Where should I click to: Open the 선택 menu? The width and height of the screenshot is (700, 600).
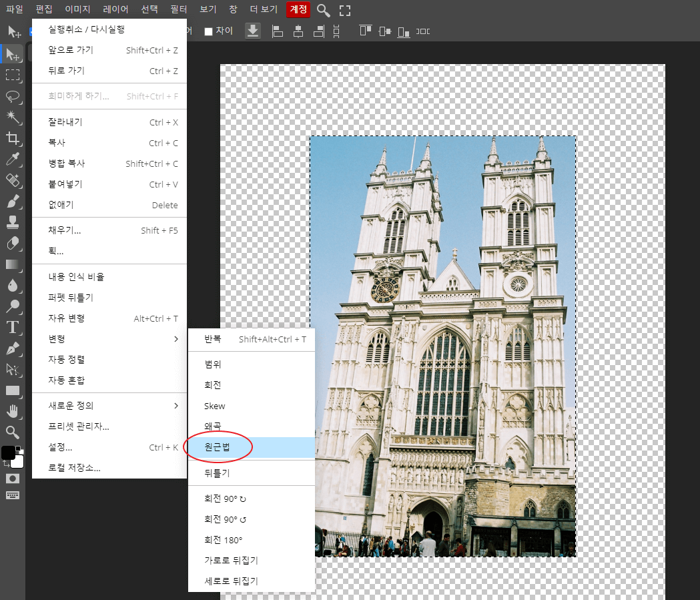(x=149, y=9)
